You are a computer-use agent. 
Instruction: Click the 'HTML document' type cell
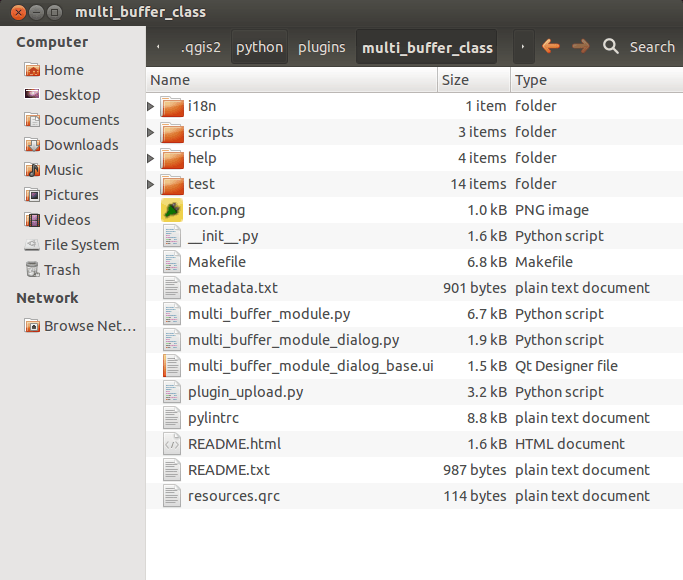(570, 444)
